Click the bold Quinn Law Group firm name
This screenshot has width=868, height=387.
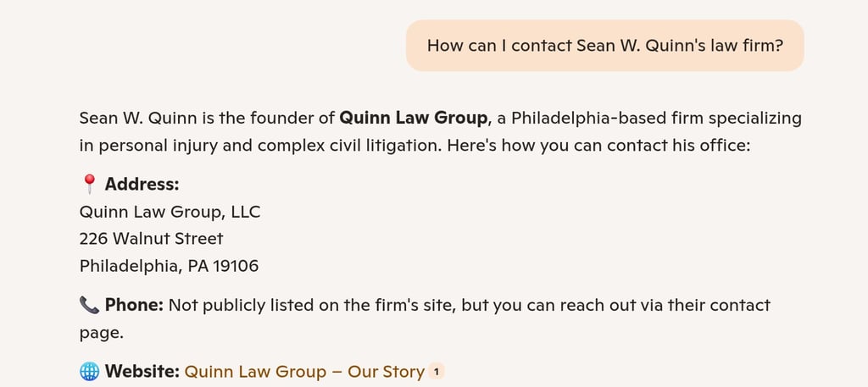click(x=413, y=119)
